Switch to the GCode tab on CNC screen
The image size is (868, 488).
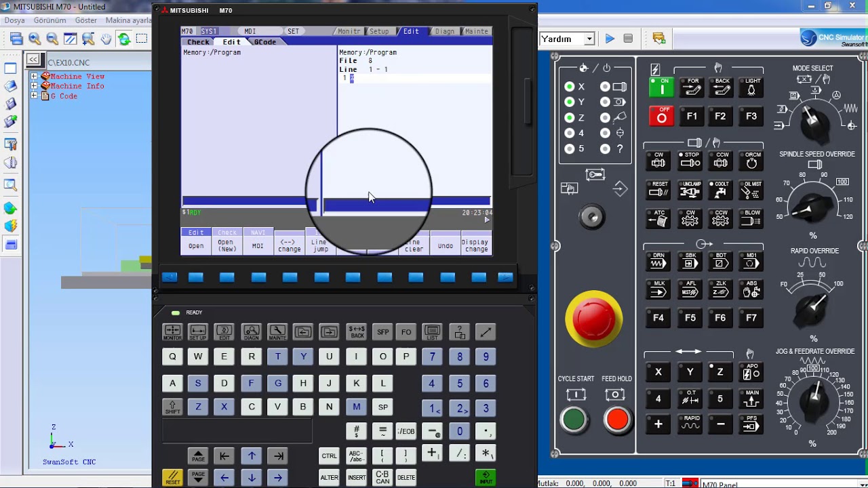pos(265,42)
